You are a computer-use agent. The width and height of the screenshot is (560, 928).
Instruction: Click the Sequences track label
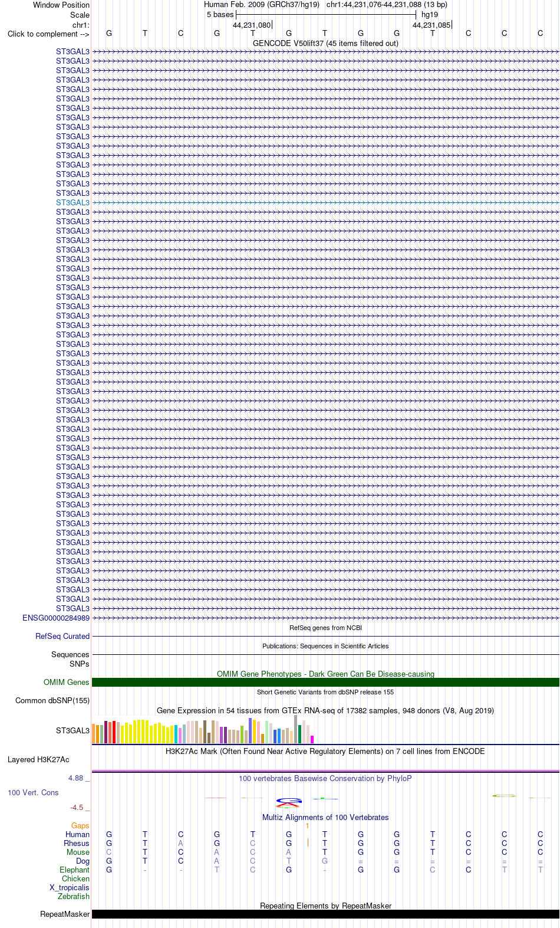tap(70, 654)
